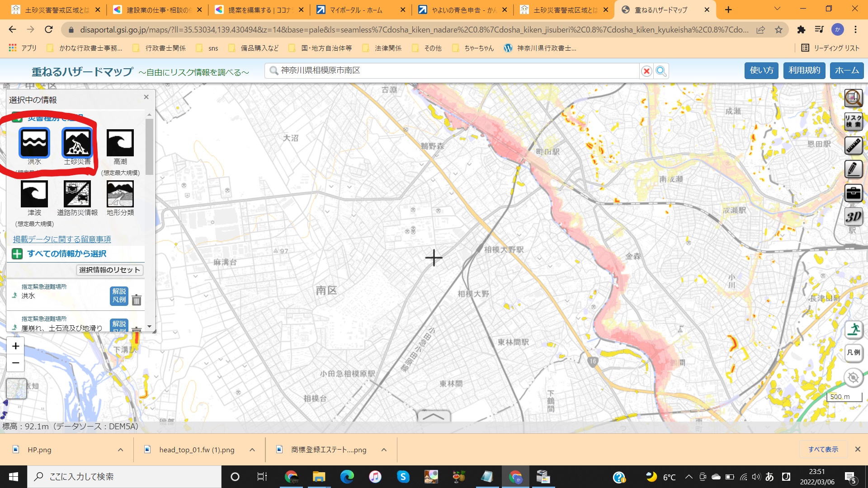Click the 選択情報のリセット button

point(109,270)
